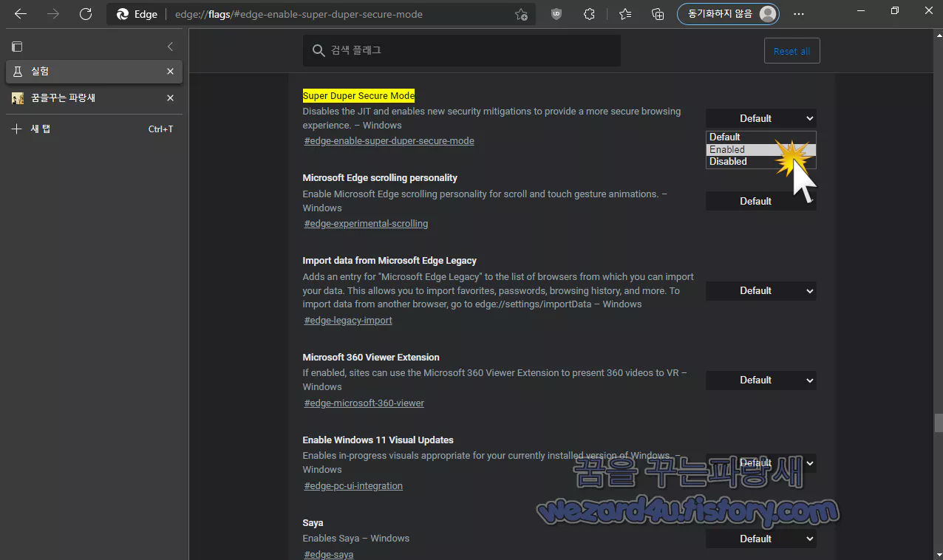This screenshot has width=943, height=560.
Task: Click the Saya flag heading
Action: pyautogui.click(x=313, y=523)
